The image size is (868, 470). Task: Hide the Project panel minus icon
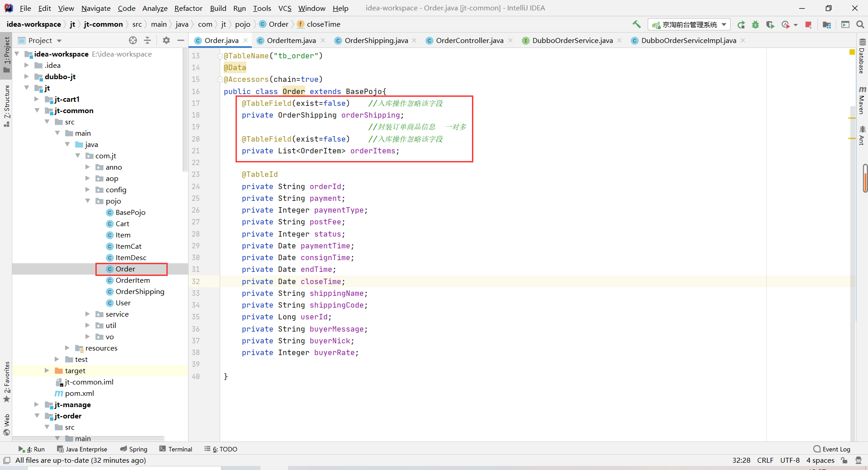pos(181,40)
